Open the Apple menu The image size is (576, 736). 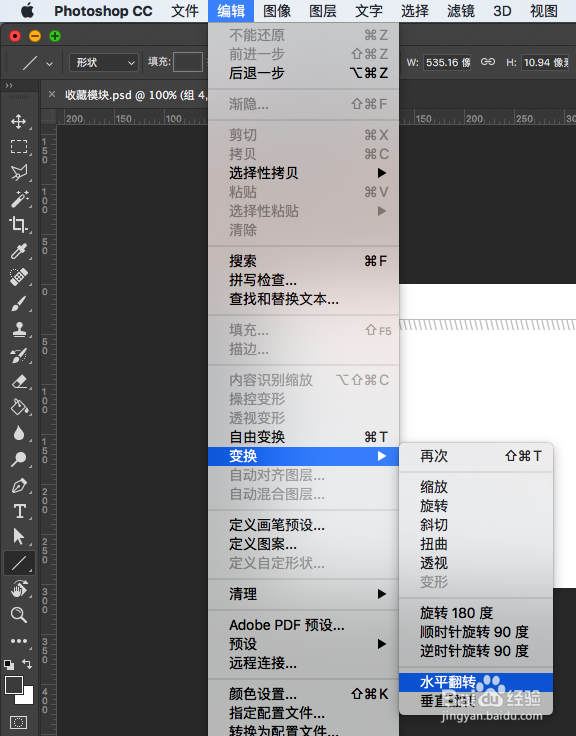27,11
